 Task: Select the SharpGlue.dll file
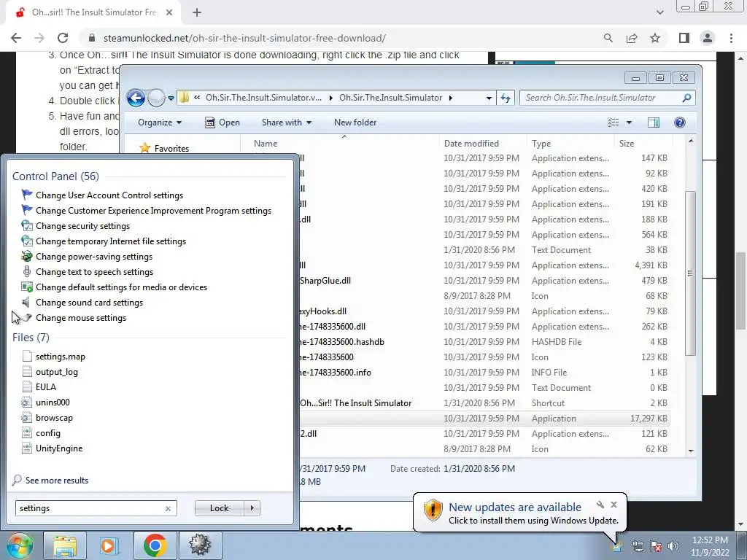325,281
